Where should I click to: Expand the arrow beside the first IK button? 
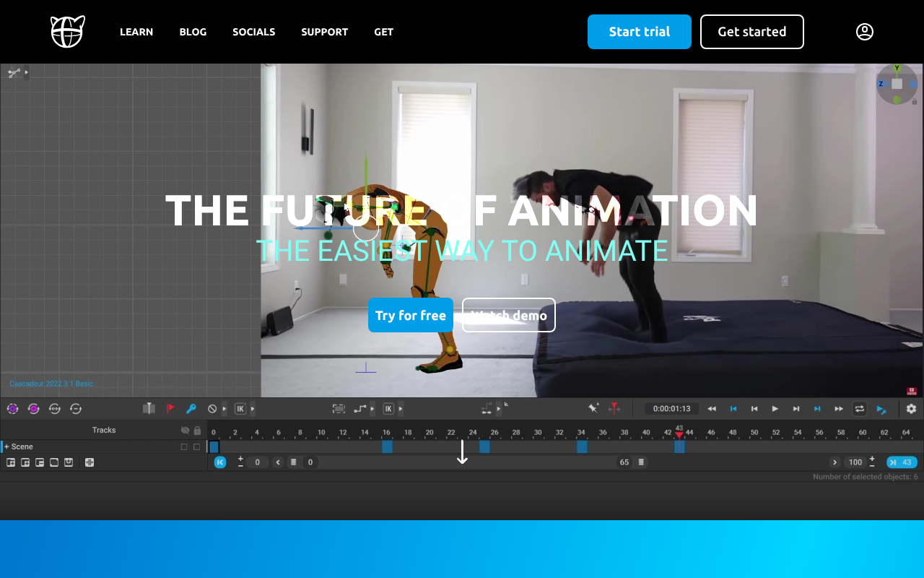252,409
